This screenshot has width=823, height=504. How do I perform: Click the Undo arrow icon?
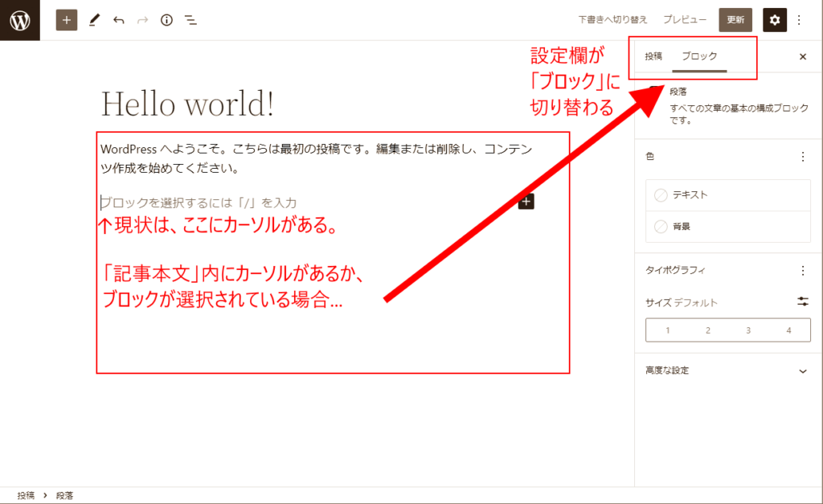[x=119, y=20]
